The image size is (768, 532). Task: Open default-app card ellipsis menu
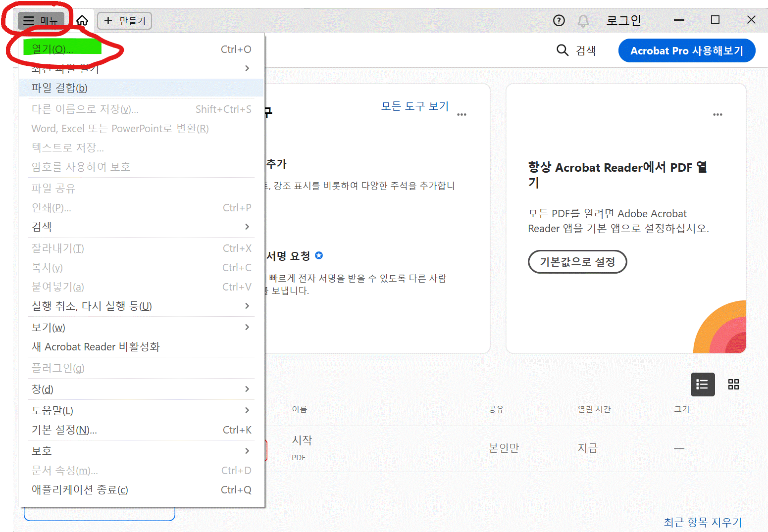[x=717, y=114]
